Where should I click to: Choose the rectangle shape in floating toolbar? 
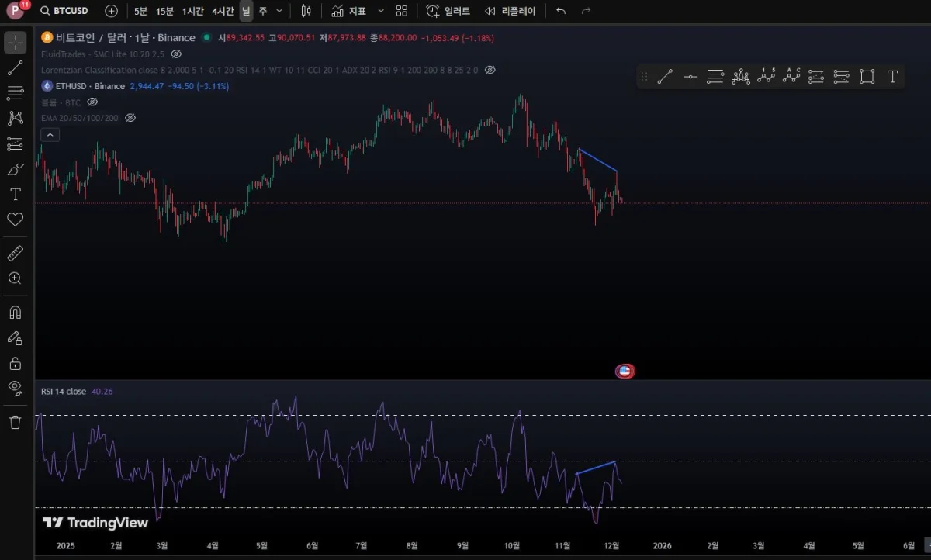click(x=867, y=76)
